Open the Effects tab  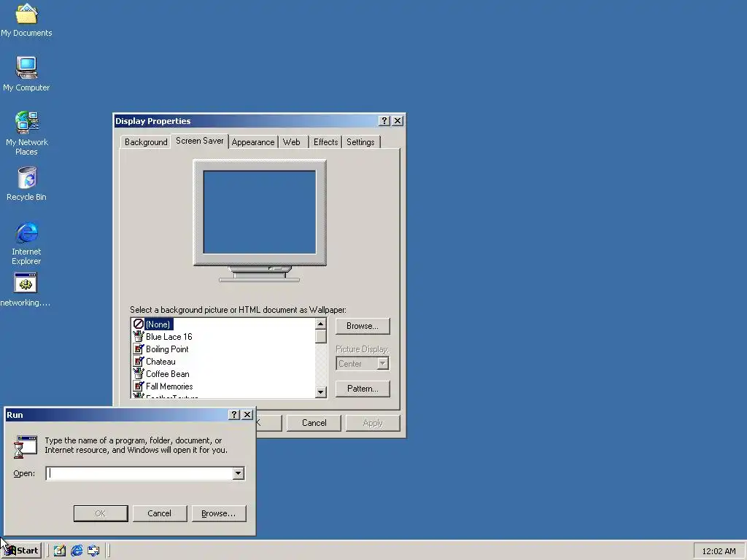[325, 142]
